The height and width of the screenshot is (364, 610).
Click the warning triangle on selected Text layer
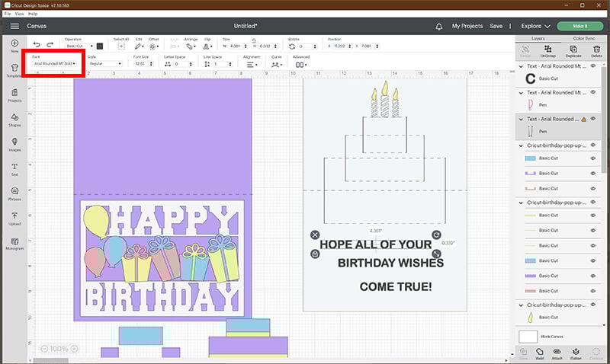click(x=583, y=120)
